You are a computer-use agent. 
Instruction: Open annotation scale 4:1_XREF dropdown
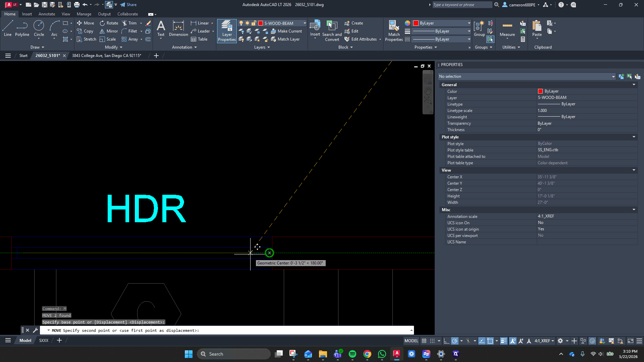(x=544, y=341)
